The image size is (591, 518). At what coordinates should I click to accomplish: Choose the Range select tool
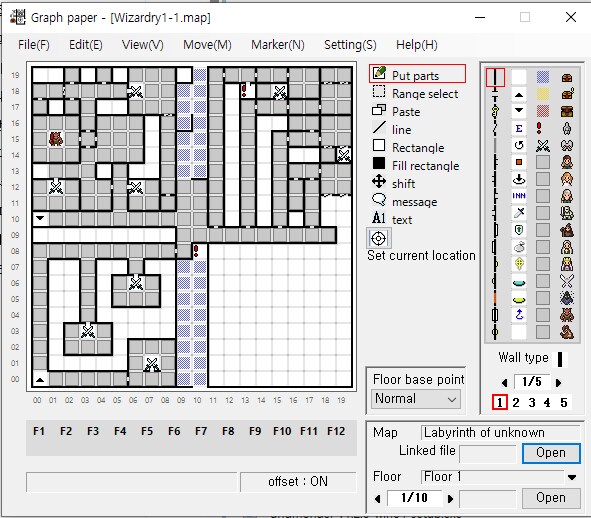pos(415,93)
